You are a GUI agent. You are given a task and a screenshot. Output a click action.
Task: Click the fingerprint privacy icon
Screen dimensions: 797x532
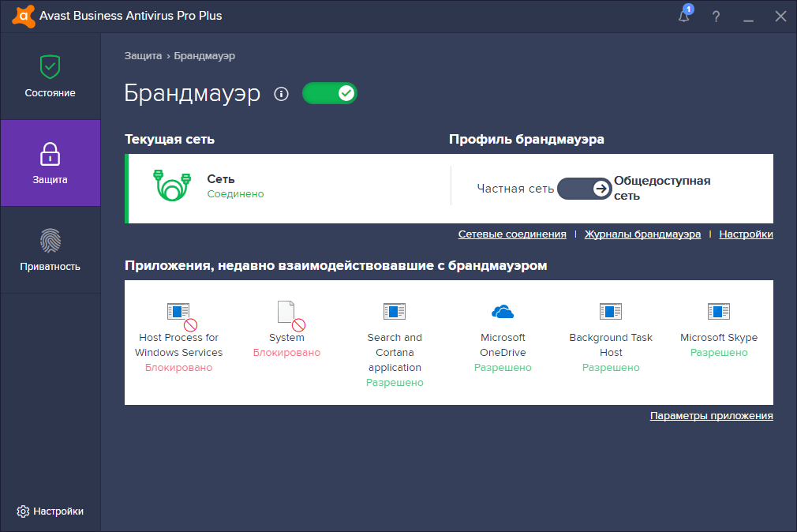point(51,241)
